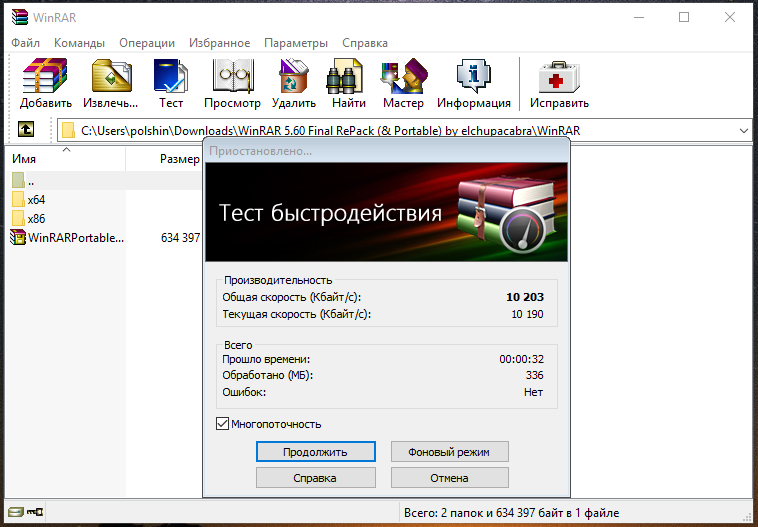Select the WinRARPortable... file name
Screen dimensions: 758x527
pyautogui.click(x=76, y=237)
